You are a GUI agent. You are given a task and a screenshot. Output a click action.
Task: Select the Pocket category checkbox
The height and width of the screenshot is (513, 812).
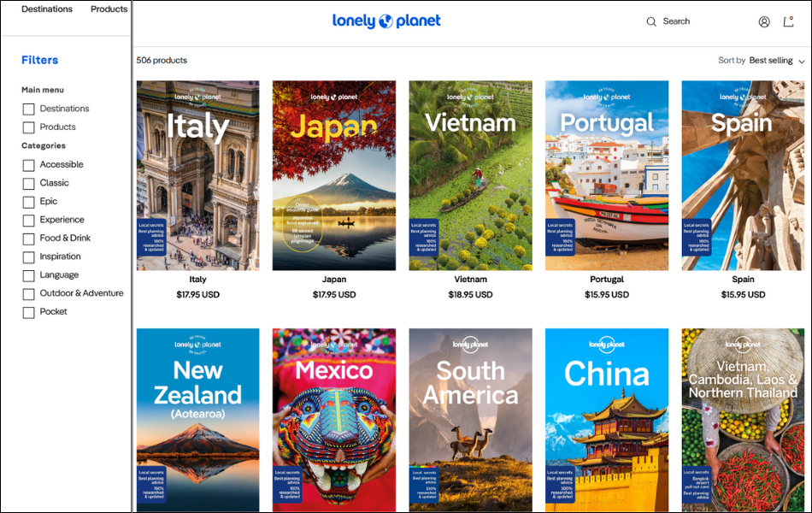pyautogui.click(x=29, y=312)
